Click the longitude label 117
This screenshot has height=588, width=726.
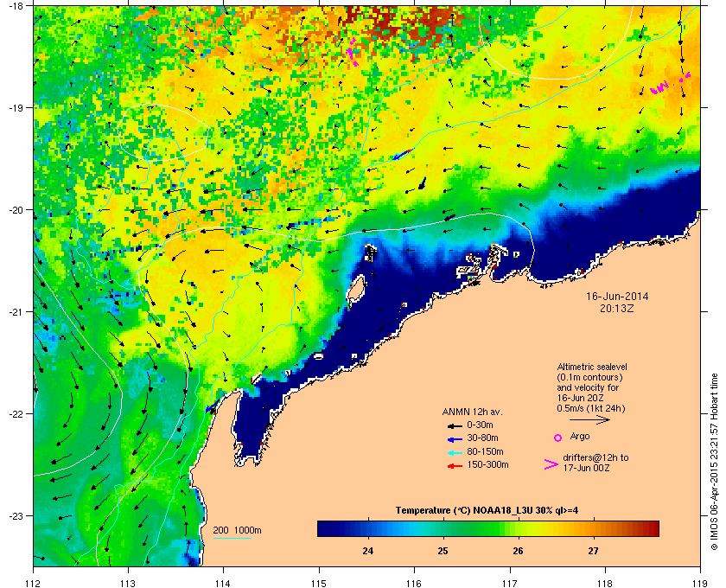pos(510,583)
